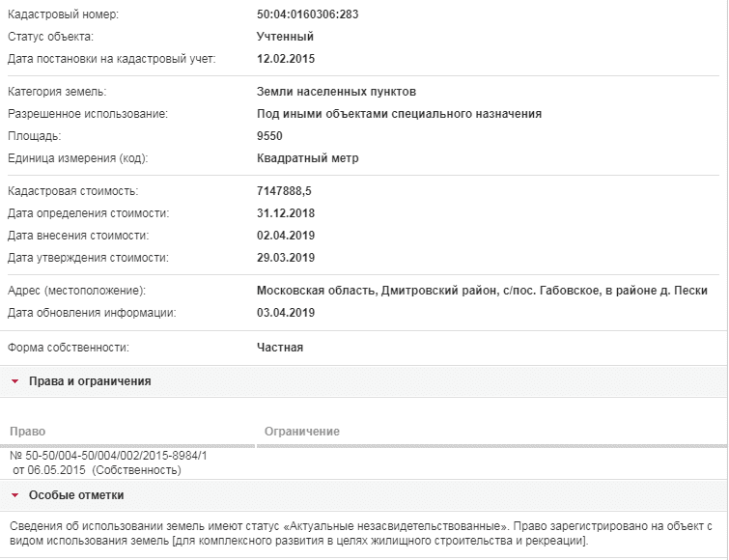Collapse the Особые отметки section arrow
This screenshot has height=560, width=729.
[x=14, y=495]
